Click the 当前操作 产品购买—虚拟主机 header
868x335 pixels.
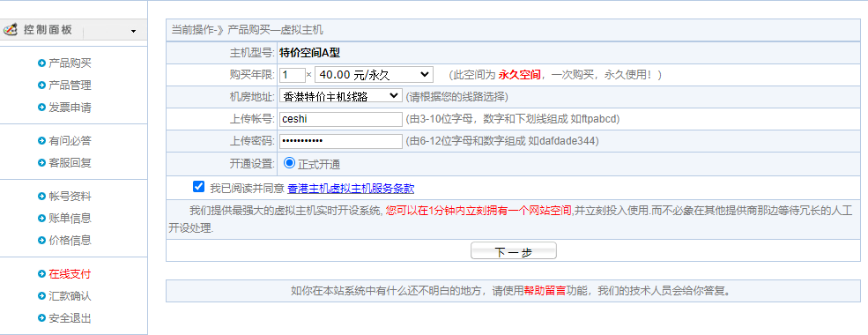click(x=248, y=31)
